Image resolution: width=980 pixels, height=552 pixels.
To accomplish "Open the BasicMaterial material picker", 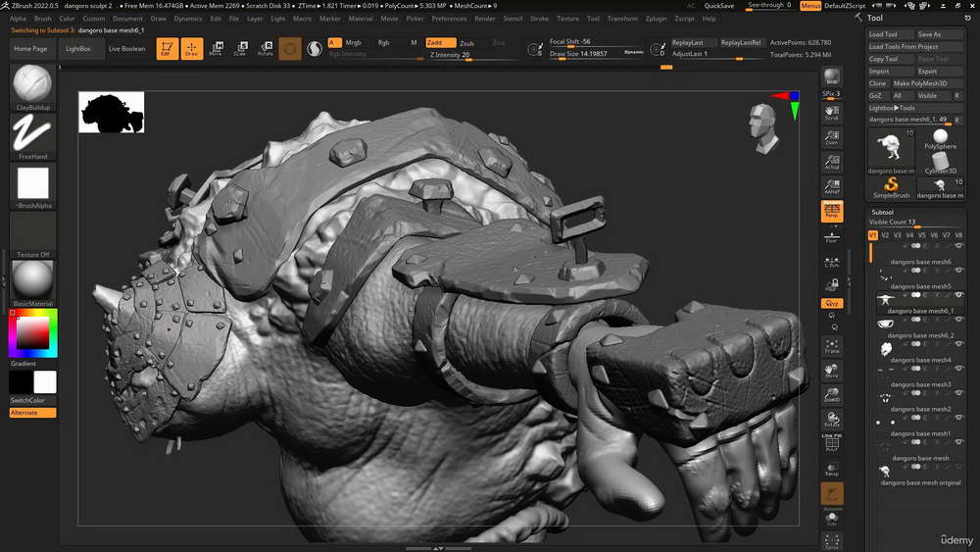I will (x=32, y=283).
